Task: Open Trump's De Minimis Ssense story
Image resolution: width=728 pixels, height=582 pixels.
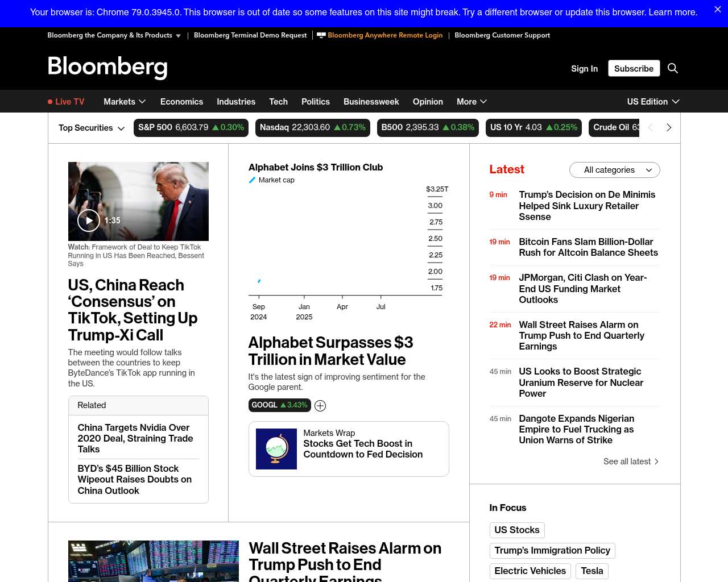Action: pyautogui.click(x=587, y=206)
